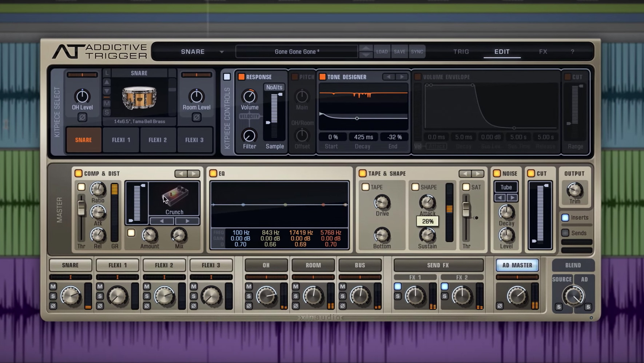Toggle the EQ section power button
The width and height of the screenshot is (644, 363).
point(213,174)
